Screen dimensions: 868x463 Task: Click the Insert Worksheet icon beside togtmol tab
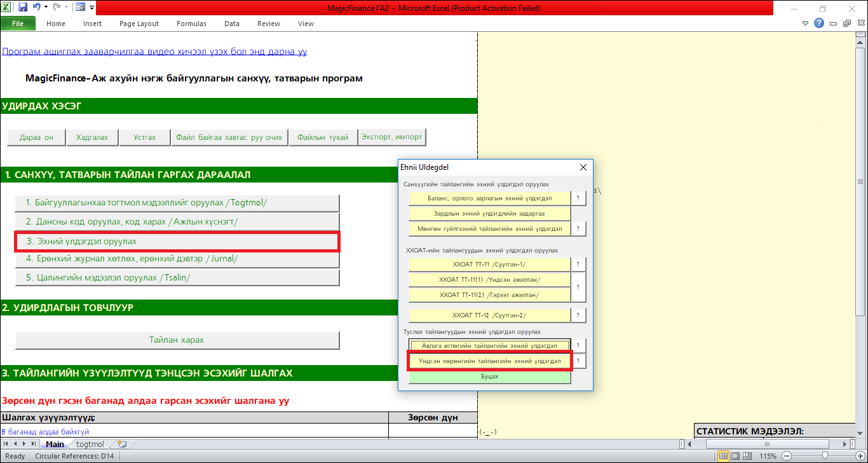pyautogui.click(x=122, y=444)
